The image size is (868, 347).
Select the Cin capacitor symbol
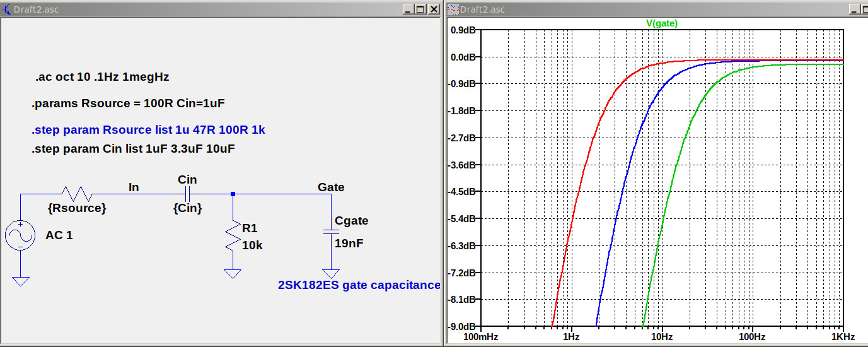[187, 194]
